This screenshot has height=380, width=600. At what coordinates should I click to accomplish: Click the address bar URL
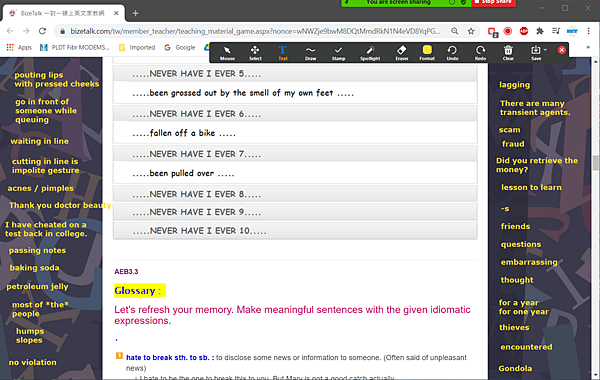tap(255, 31)
